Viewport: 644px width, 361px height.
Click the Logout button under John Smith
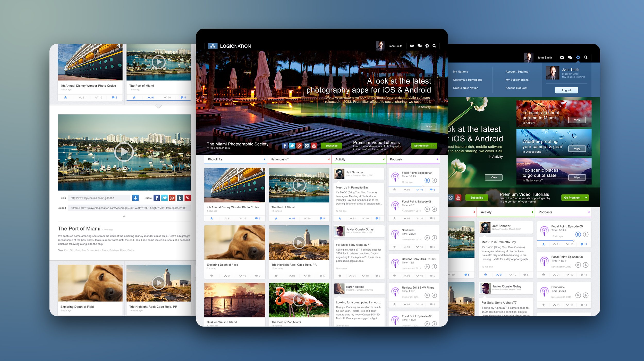coord(566,90)
